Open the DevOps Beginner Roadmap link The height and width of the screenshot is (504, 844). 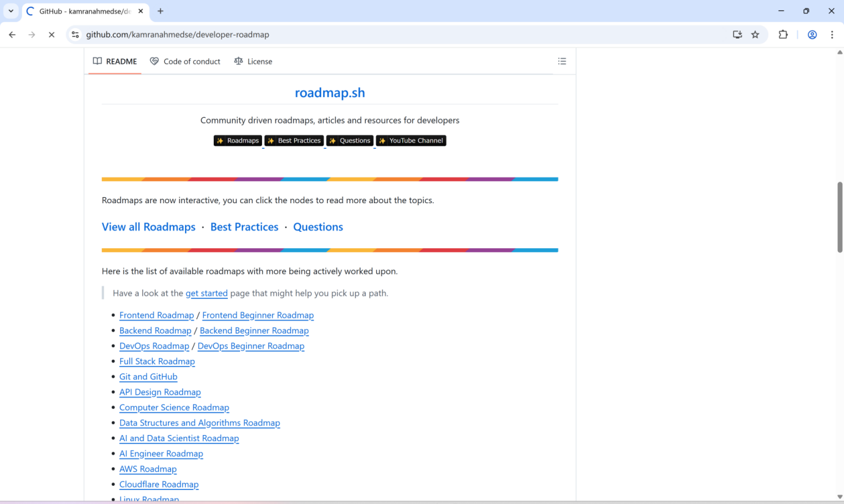pyautogui.click(x=251, y=346)
